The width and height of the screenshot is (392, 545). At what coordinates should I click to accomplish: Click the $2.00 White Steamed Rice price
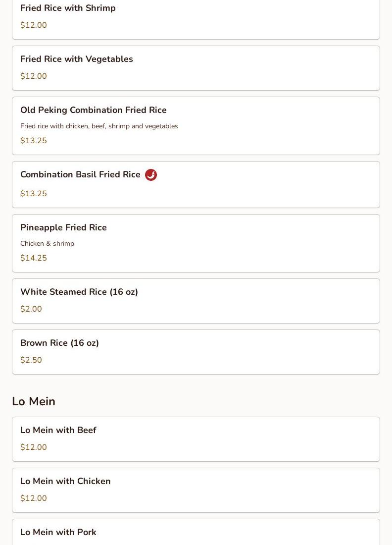tap(31, 309)
